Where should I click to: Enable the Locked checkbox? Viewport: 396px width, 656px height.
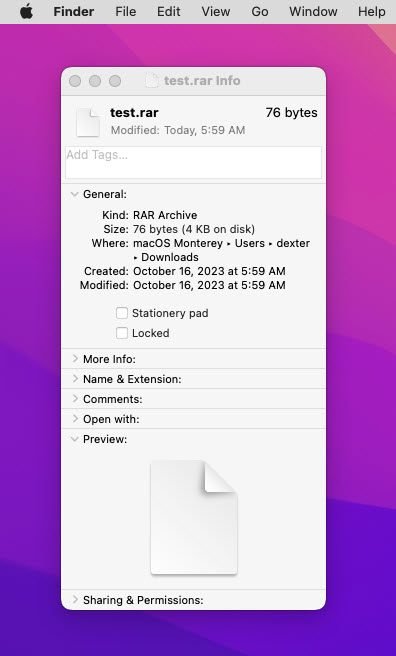pos(122,333)
